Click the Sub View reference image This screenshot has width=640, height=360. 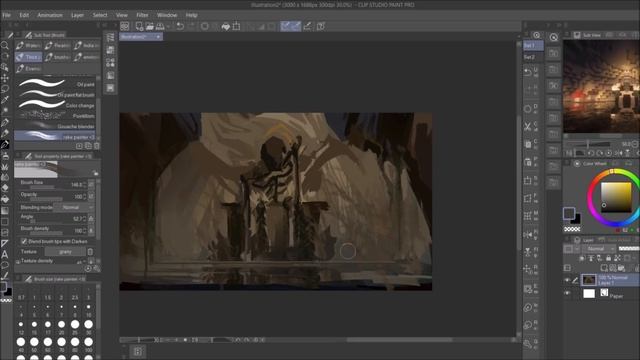(x=601, y=86)
